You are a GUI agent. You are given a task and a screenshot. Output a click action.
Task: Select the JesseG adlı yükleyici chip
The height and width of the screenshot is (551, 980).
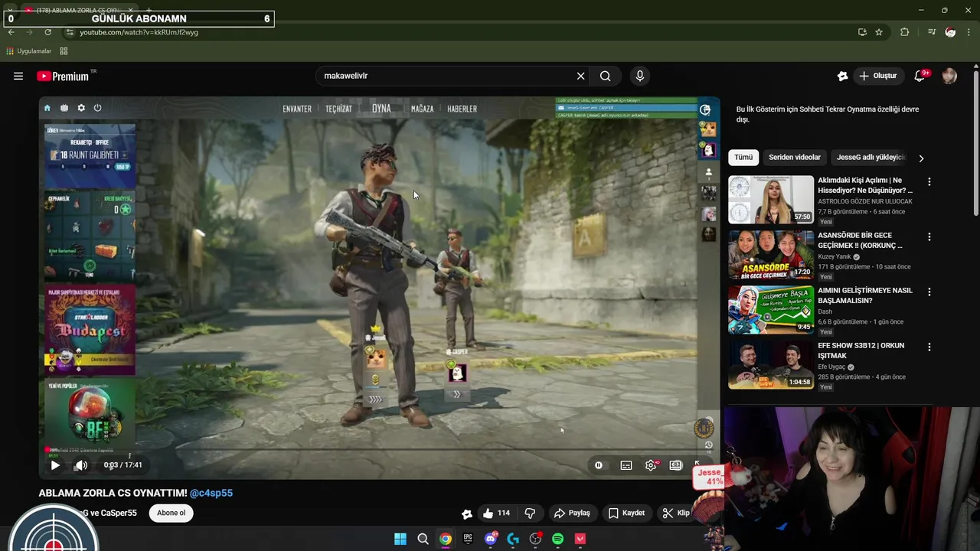point(871,158)
